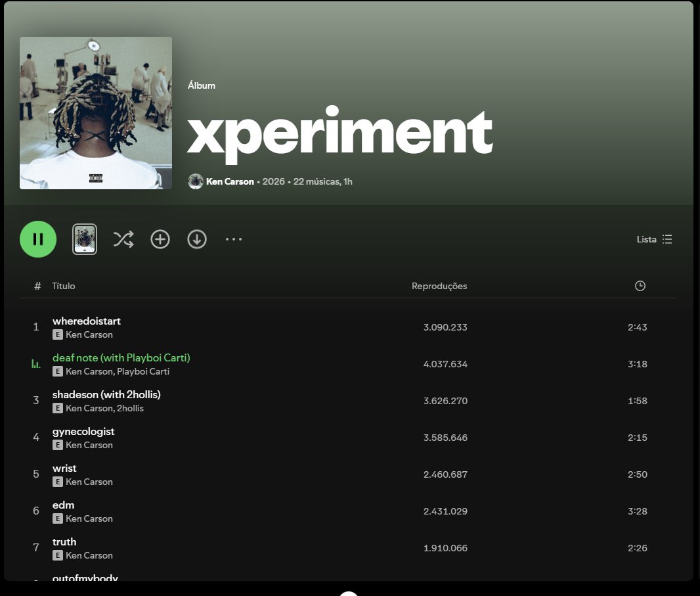
Task: Click play count 3.626.270
Action: 445,401
